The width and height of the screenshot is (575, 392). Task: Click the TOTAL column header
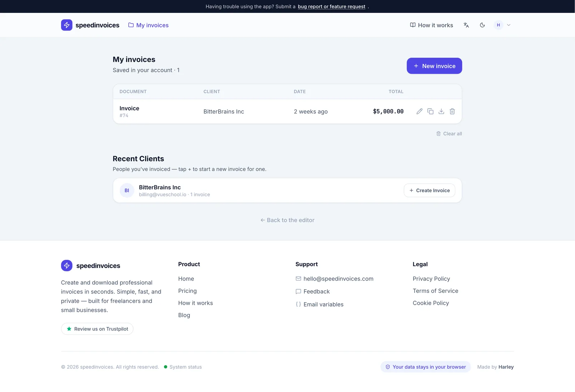(396, 92)
